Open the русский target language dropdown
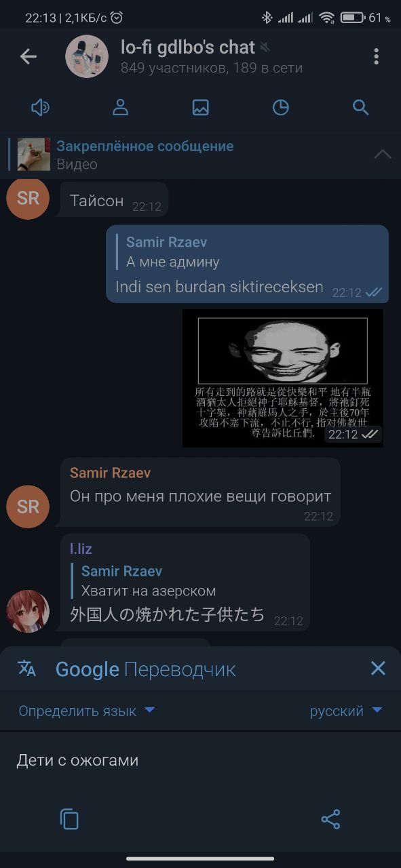 pyautogui.click(x=346, y=711)
